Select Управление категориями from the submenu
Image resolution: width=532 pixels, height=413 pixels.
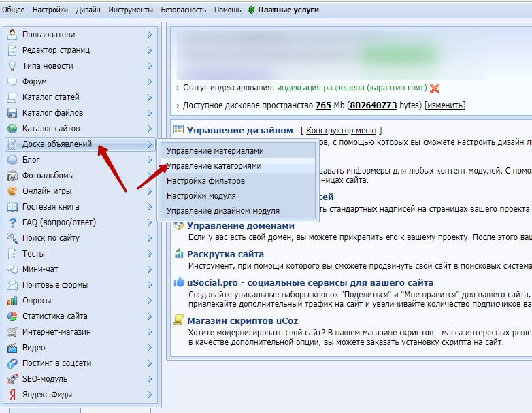click(x=214, y=166)
